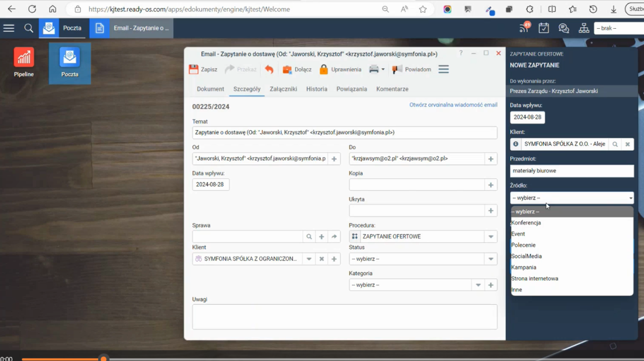Click the Uwagi notes text area

pos(345,317)
